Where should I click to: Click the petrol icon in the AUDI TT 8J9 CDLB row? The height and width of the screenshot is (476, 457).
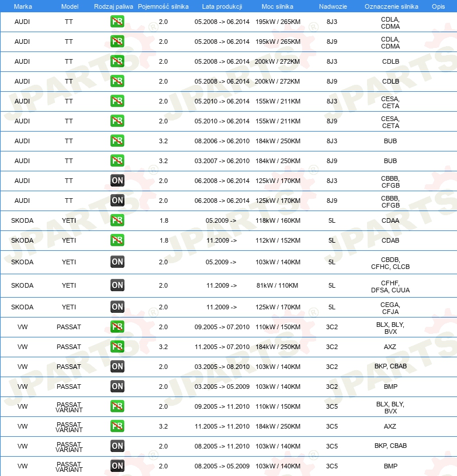pyautogui.click(x=117, y=81)
